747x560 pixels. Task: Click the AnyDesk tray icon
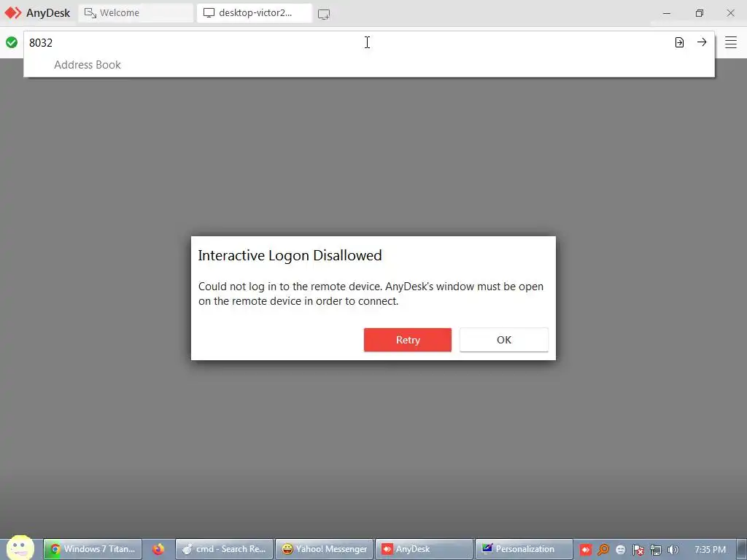pos(586,550)
